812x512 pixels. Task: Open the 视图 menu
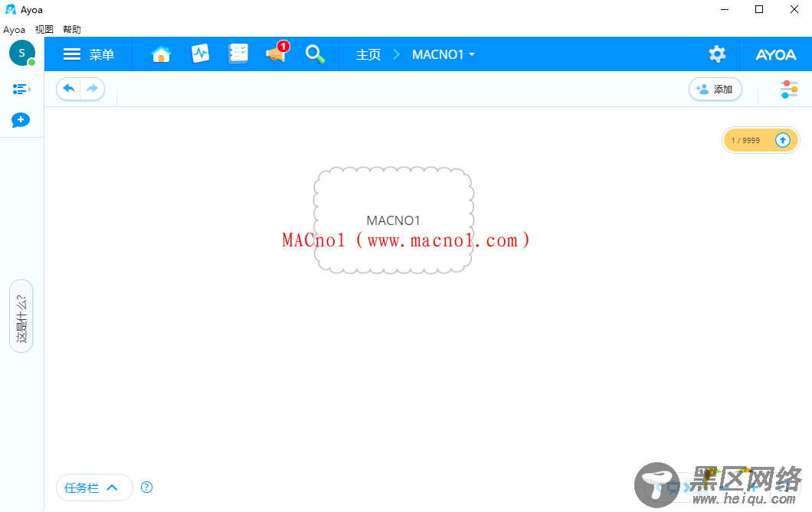pos(44,30)
